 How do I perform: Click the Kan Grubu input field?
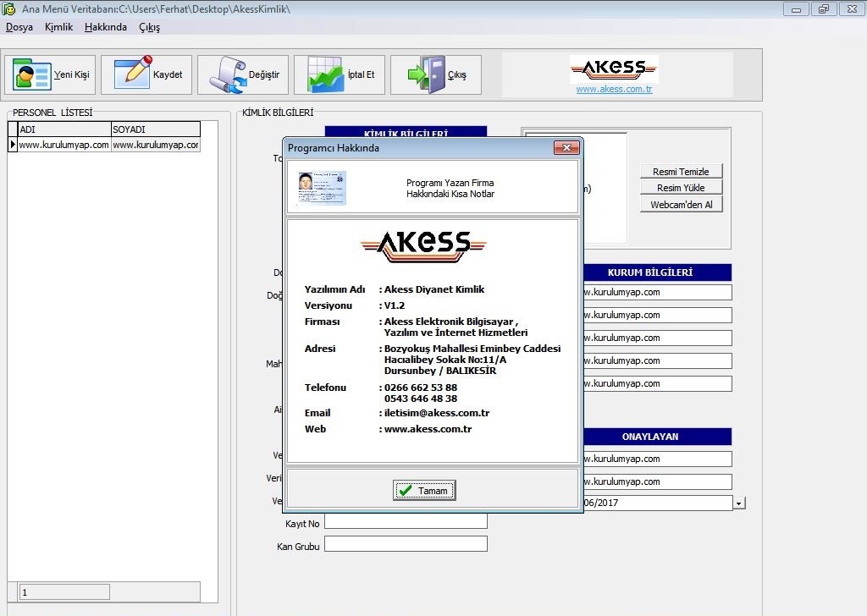pyautogui.click(x=406, y=543)
